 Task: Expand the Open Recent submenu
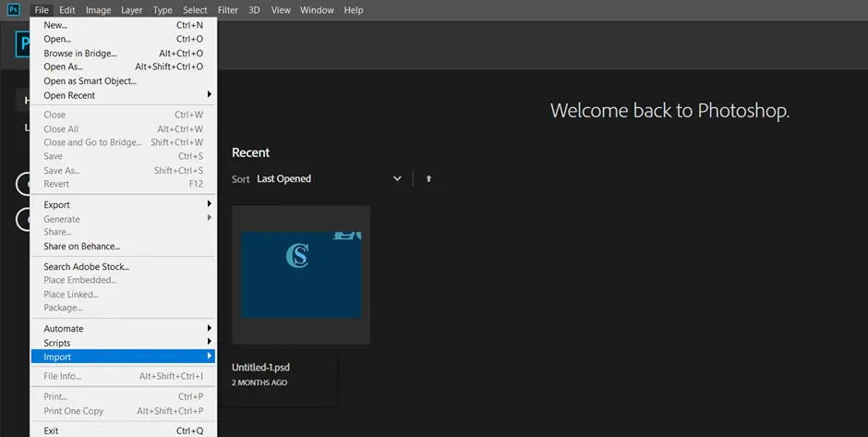124,95
